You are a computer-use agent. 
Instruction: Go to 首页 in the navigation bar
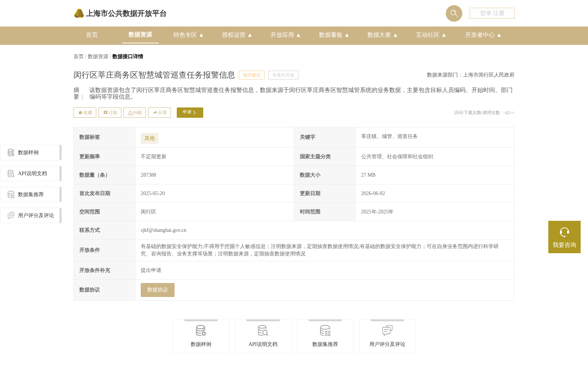pyautogui.click(x=92, y=35)
